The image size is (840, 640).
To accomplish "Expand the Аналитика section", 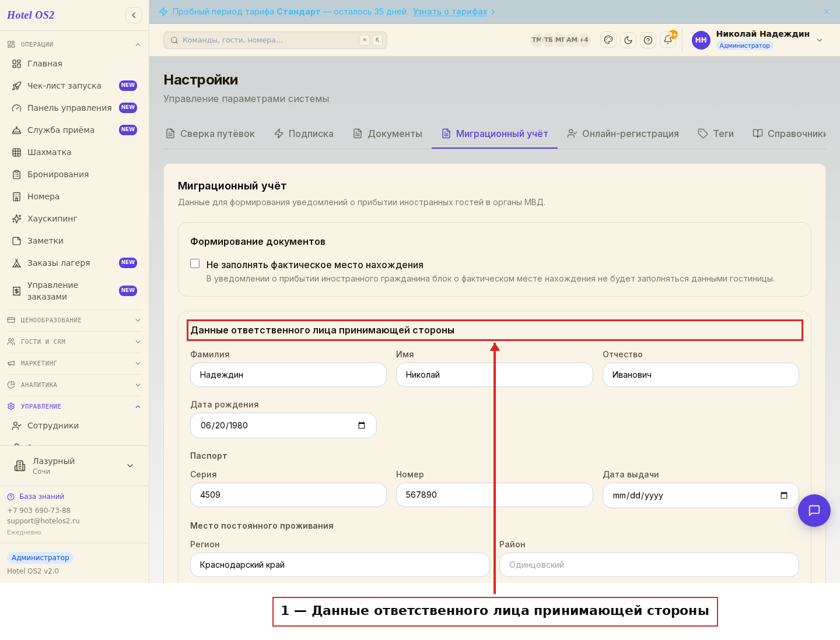I will click(x=75, y=385).
